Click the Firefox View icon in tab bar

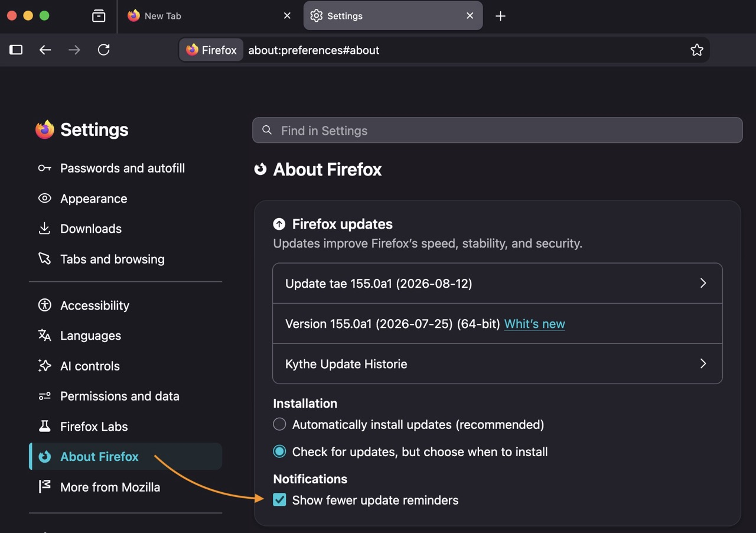99,16
